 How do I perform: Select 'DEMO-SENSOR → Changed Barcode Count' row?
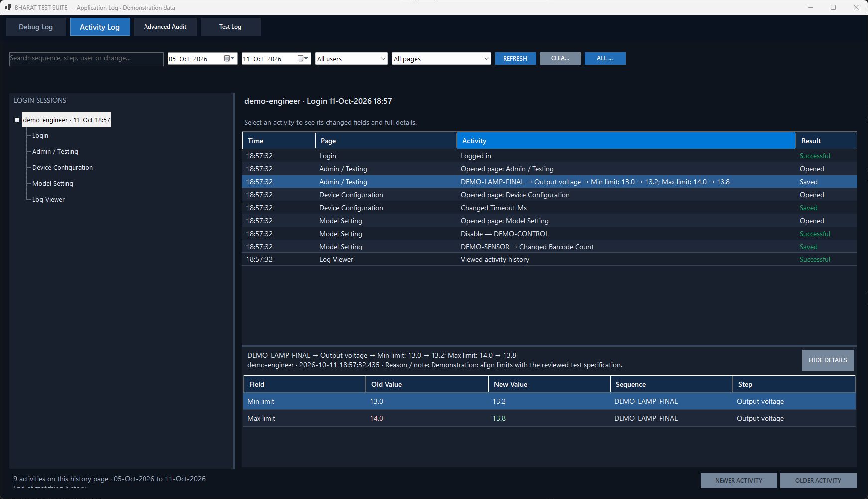pyautogui.click(x=549, y=247)
